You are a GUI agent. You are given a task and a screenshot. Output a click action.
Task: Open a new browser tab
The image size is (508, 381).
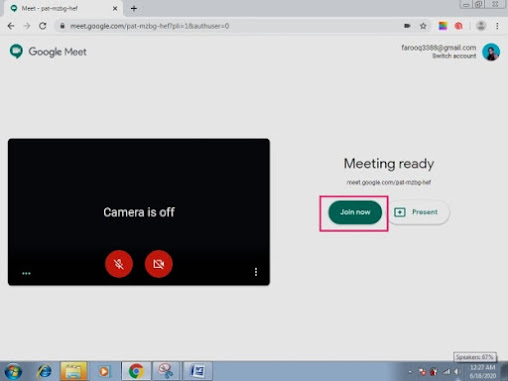click(x=134, y=9)
